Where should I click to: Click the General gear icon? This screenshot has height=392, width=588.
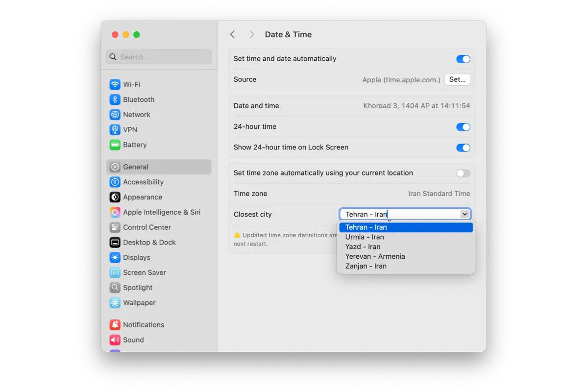click(x=115, y=167)
